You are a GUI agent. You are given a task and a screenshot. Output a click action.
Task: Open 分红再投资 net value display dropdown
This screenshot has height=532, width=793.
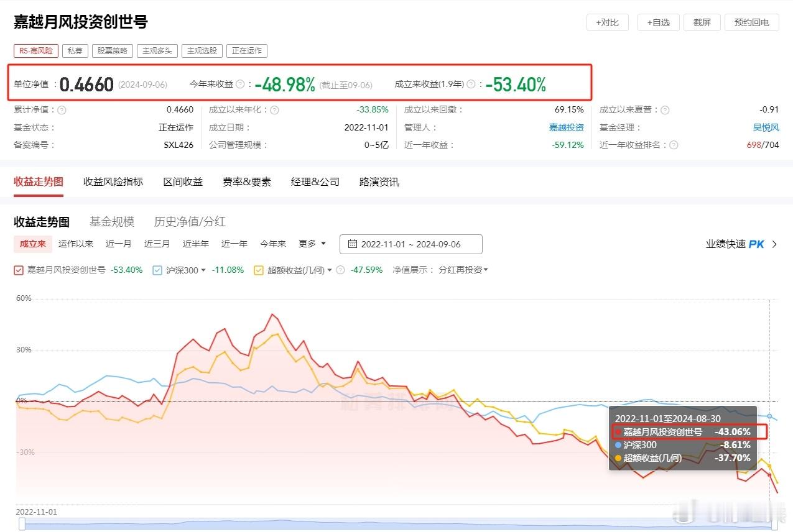pos(463,270)
